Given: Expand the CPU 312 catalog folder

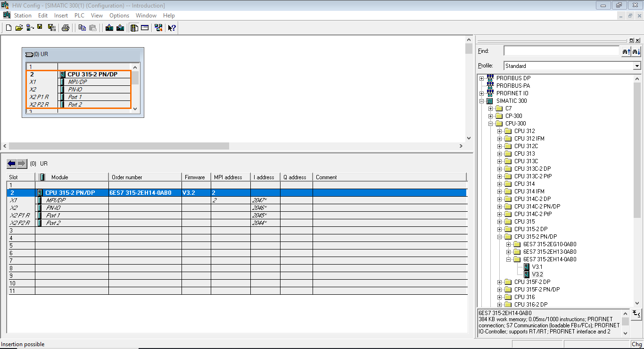Looking at the screenshot, I should 500,131.
